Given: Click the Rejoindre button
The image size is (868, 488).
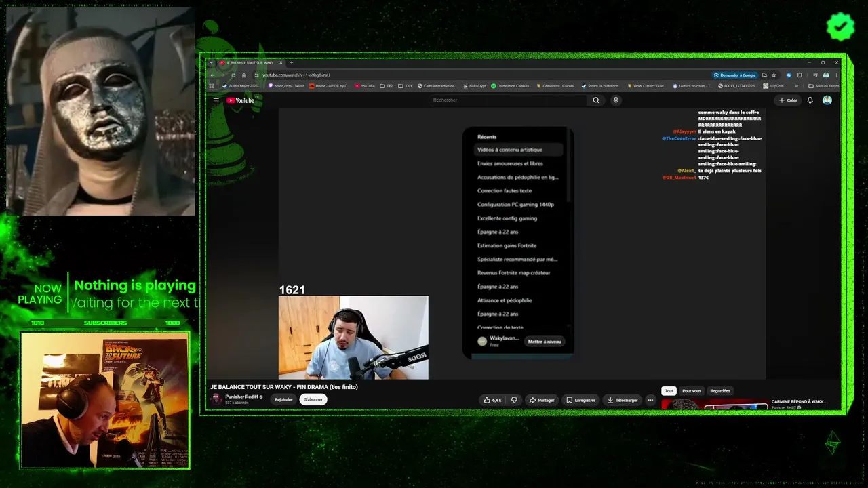Looking at the screenshot, I should pos(283,400).
